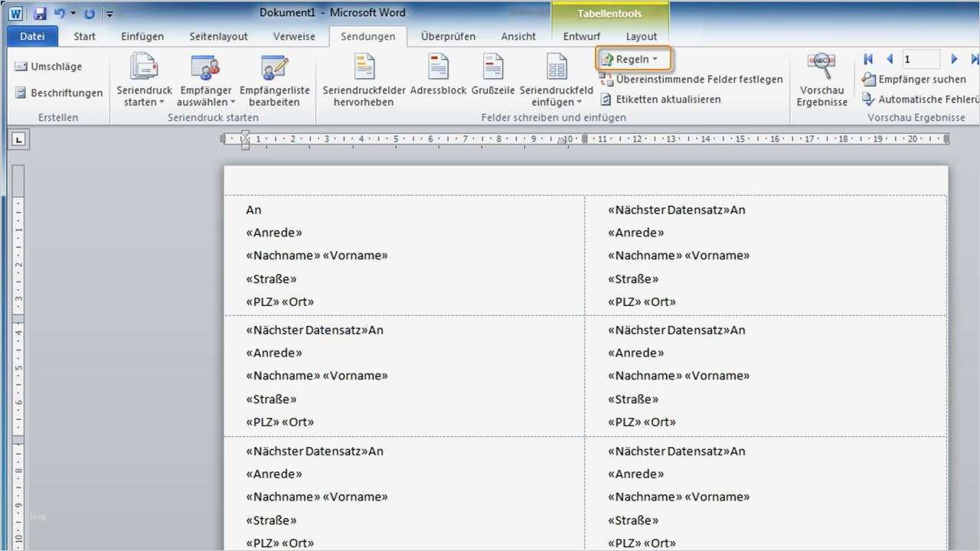Highlight merge fields with Seriendruckfelder hervorheben

point(363,77)
